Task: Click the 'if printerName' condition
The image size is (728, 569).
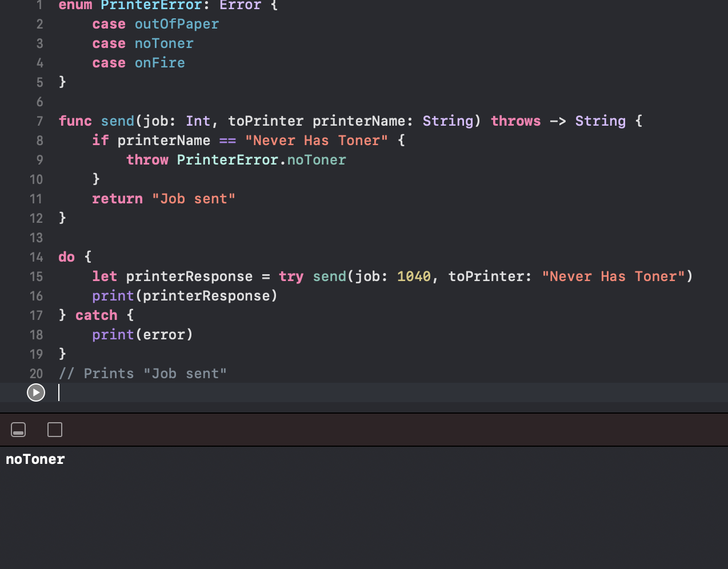Action: (151, 141)
